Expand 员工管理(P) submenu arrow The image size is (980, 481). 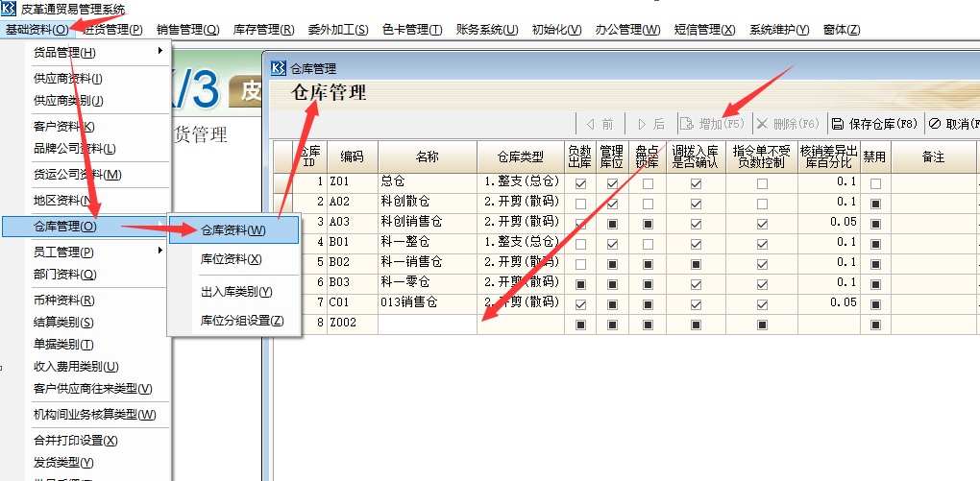pos(160,251)
